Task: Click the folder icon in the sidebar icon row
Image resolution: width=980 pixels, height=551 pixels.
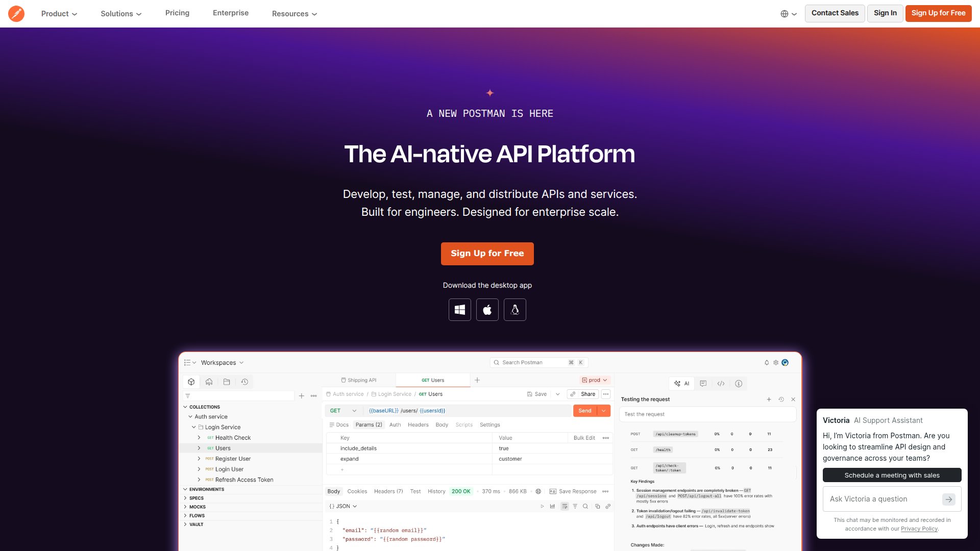Action: [227, 382]
